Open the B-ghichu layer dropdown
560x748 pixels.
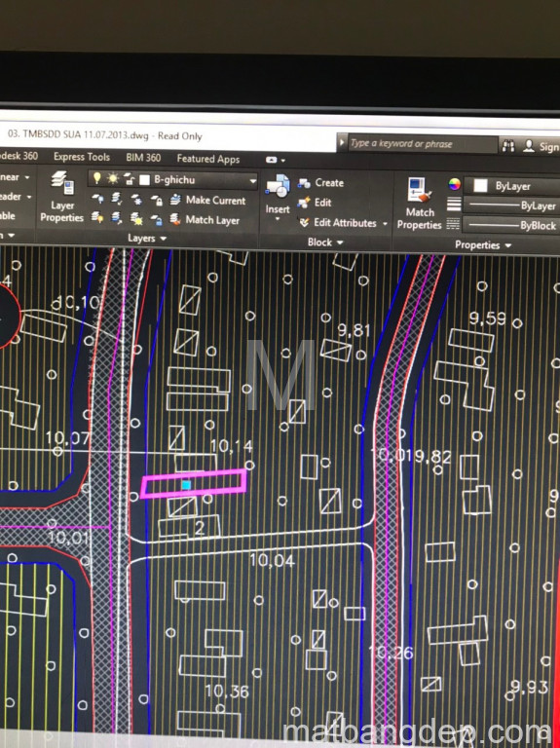(x=252, y=181)
